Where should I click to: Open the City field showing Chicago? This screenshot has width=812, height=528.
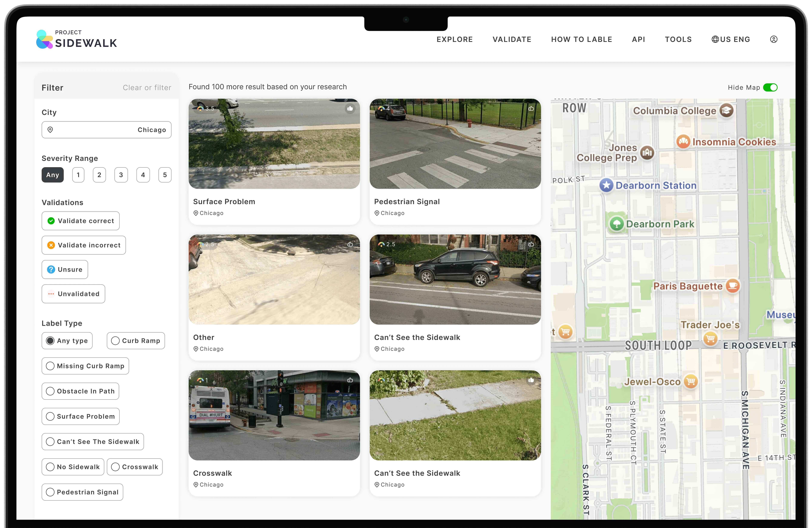(106, 130)
